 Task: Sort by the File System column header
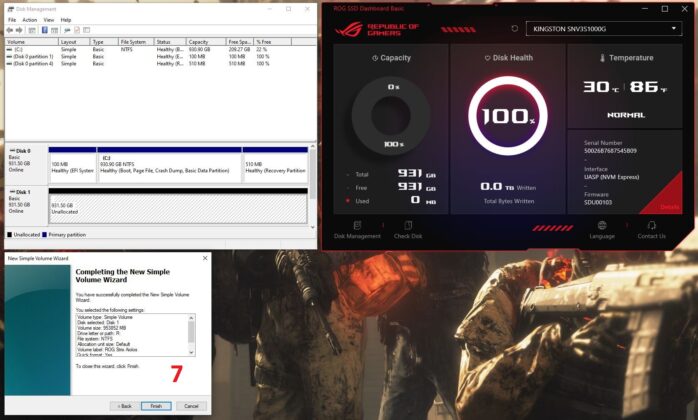[x=136, y=42]
